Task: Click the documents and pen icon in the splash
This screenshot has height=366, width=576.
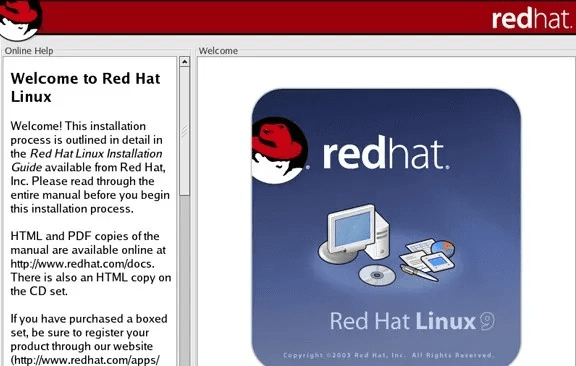Action: pos(428,259)
